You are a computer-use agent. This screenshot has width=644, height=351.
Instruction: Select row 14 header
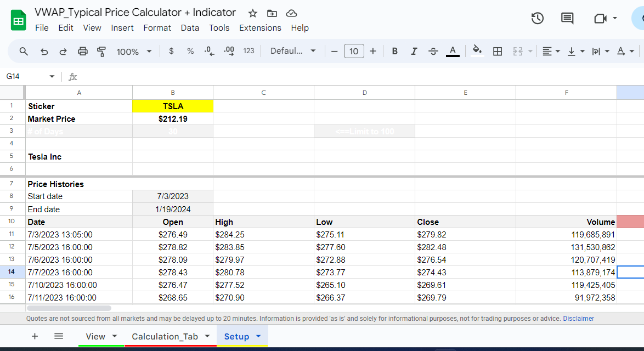[x=12, y=272]
